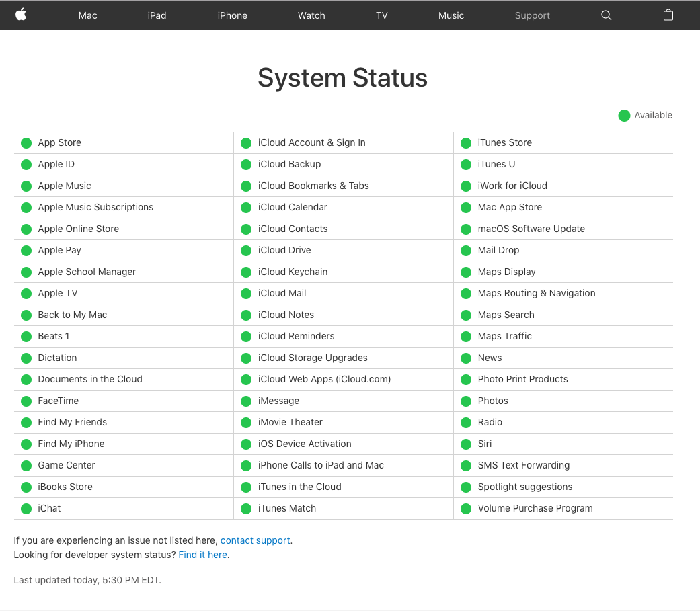Follow the contact support link
700x611 pixels.
[x=255, y=540]
